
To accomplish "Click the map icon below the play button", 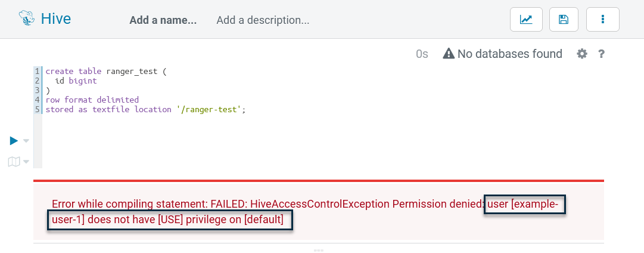I will tap(14, 162).
